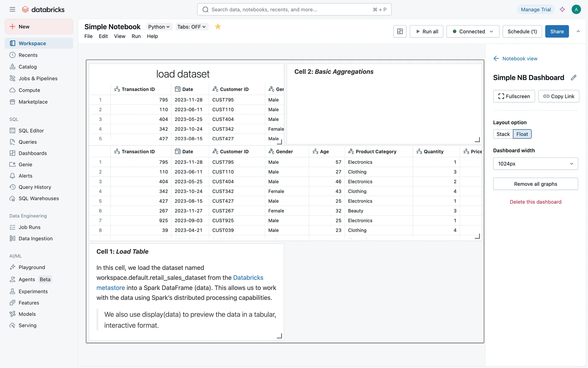Click the search data input field
588x368 pixels.
pos(291,10)
